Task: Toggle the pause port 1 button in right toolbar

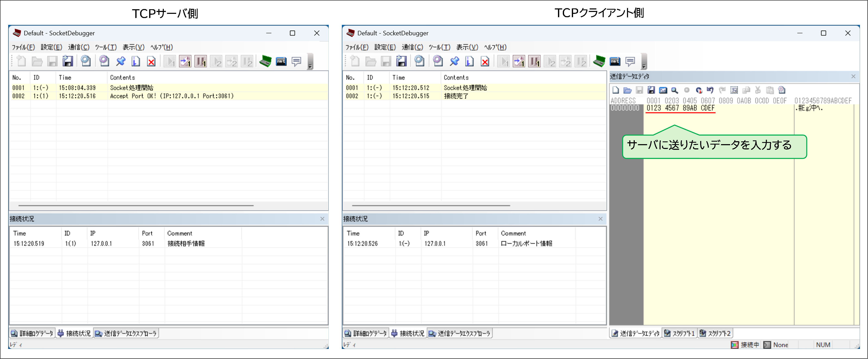Action: point(534,61)
